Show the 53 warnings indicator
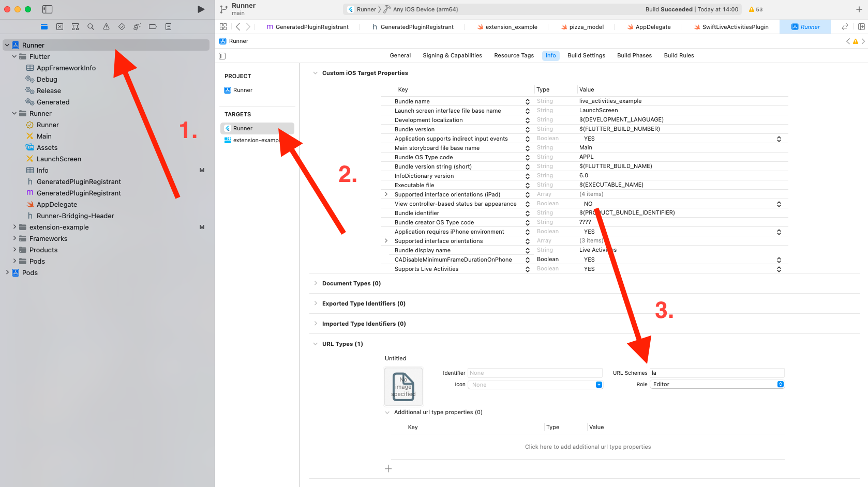Image resolution: width=868 pixels, height=487 pixels. tap(756, 9)
